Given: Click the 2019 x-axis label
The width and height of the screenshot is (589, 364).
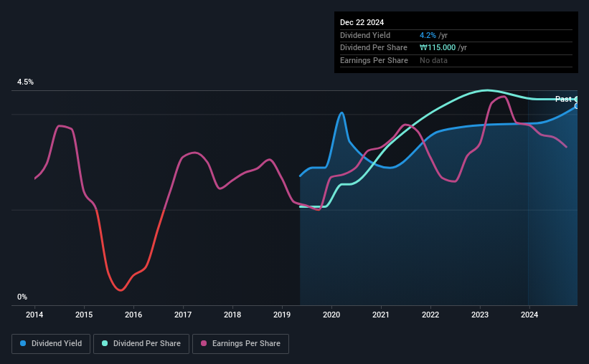Looking at the screenshot, I should tap(282, 315).
